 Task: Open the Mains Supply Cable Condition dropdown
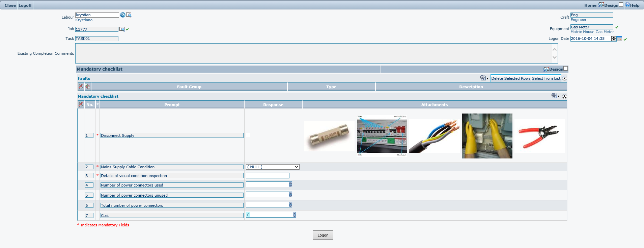click(x=273, y=167)
